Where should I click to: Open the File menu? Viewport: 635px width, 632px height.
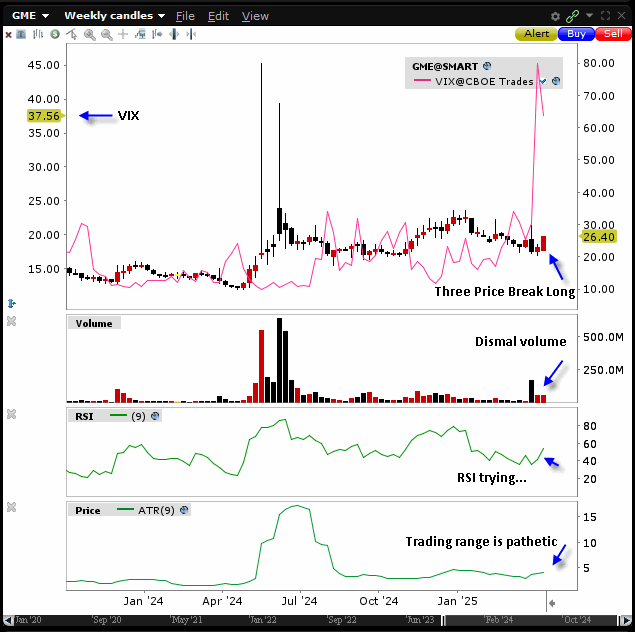[x=185, y=16]
